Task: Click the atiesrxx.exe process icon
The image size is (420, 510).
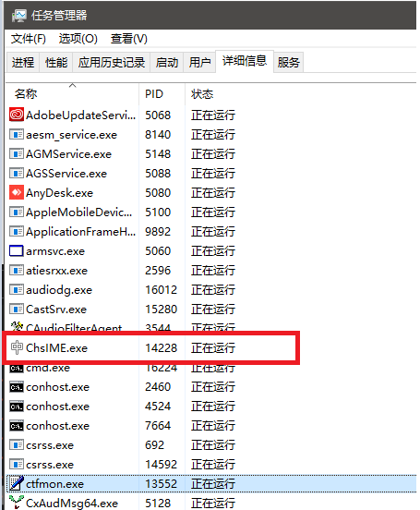Action: point(17,271)
